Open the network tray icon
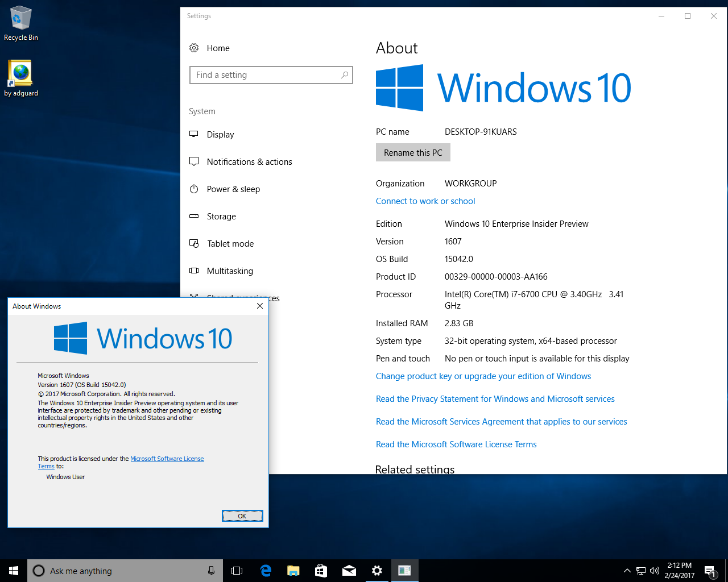This screenshot has width=728, height=582. pyautogui.click(x=641, y=571)
